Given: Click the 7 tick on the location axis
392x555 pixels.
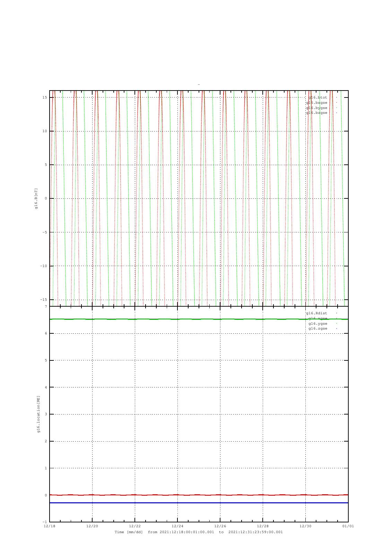Looking at the screenshot, I should click(46, 307).
